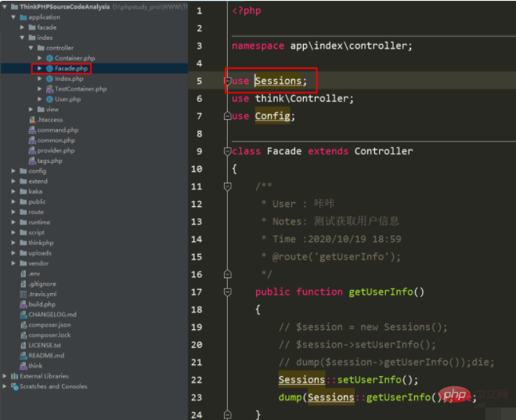
Task: Expand the facade folder arrow
Action: click(x=22, y=27)
